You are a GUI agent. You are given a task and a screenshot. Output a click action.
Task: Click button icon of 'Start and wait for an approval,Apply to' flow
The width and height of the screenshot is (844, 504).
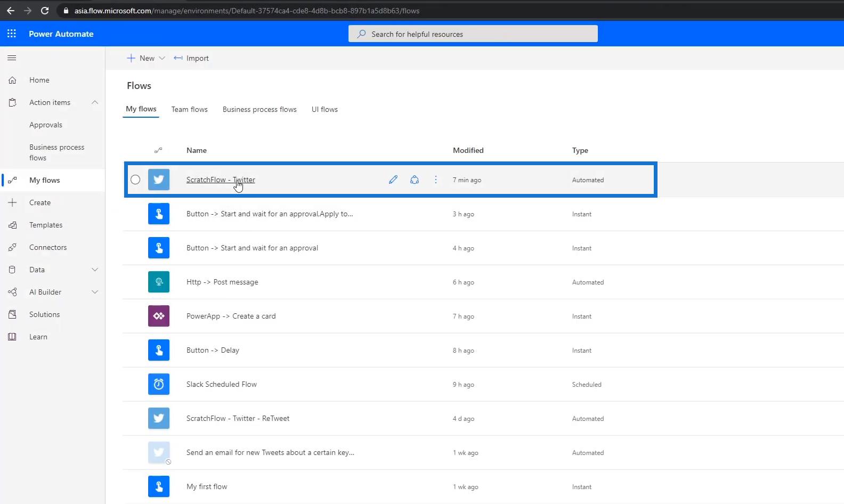pos(159,214)
